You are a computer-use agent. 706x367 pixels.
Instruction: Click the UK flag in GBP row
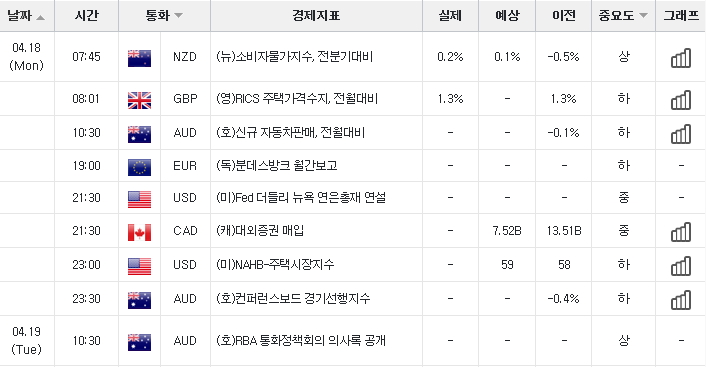pos(140,100)
